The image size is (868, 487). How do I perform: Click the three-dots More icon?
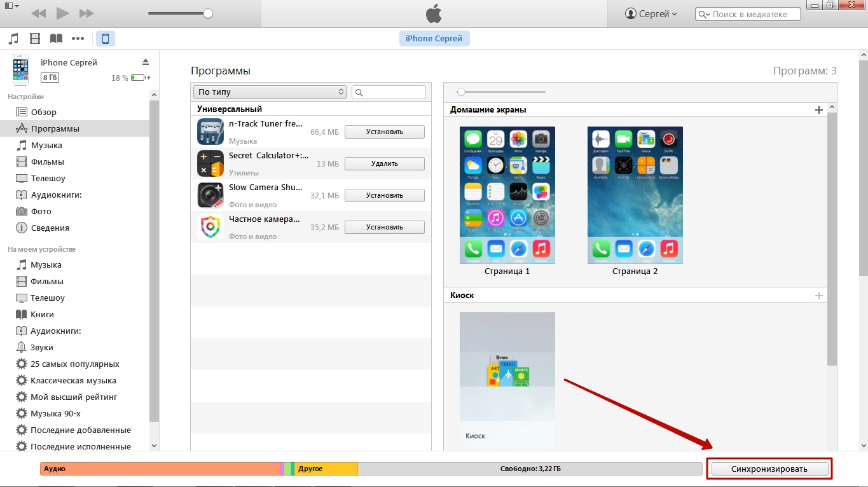(78, 39)
